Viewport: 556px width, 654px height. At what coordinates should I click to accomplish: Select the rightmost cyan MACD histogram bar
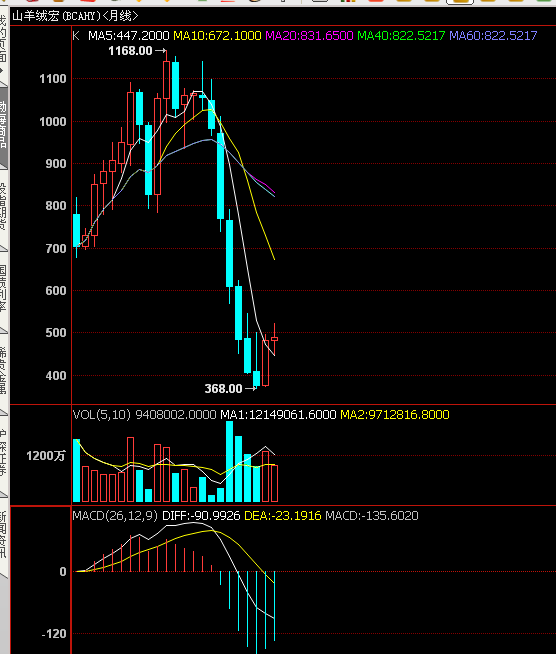(x=274, y=606)
